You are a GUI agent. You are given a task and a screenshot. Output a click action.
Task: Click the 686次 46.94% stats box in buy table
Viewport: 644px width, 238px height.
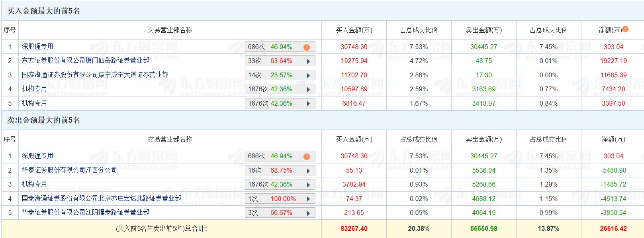pyautogui.click(x=280, y=47)
